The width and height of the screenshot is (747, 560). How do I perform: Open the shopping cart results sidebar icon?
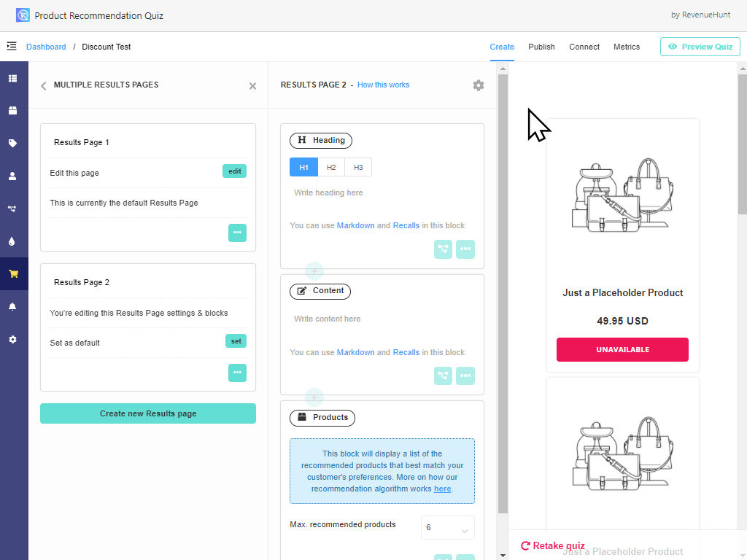(x=13, y=274)
